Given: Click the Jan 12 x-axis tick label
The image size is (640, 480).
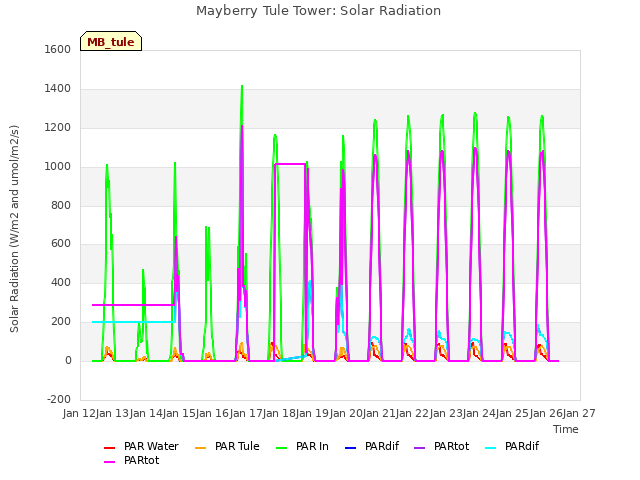Looking at the screenshot, I should 79,413.
